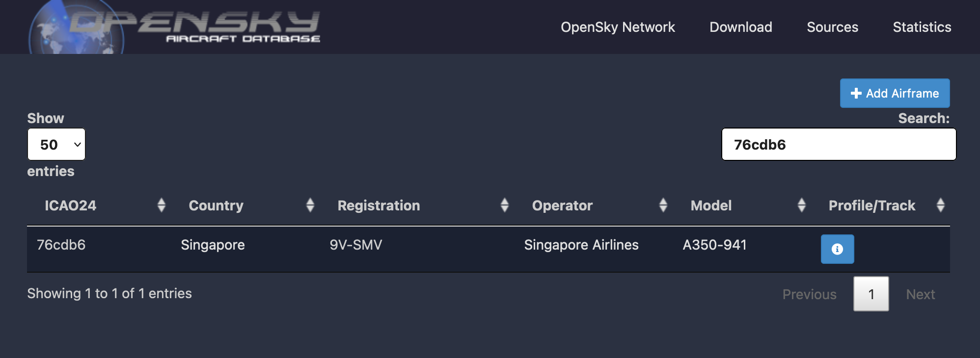Sort by Operator column arrows
980x358 pixels.
tap(663, 205)
